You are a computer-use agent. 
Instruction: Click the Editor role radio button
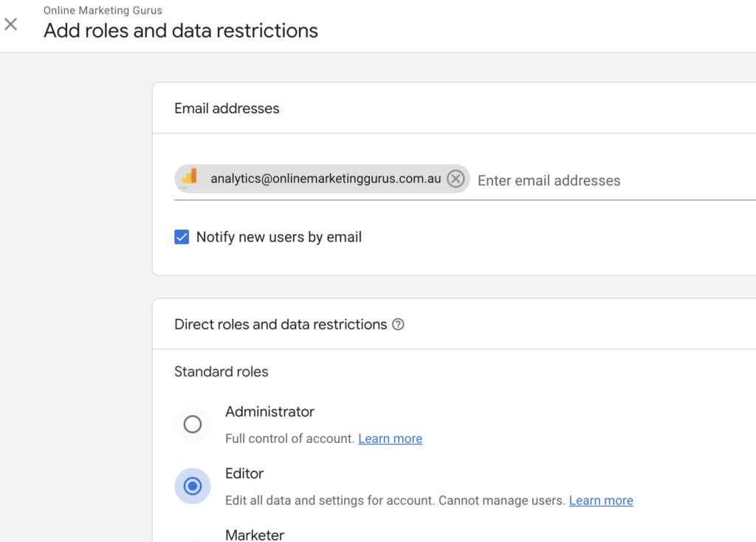point(192,486)
